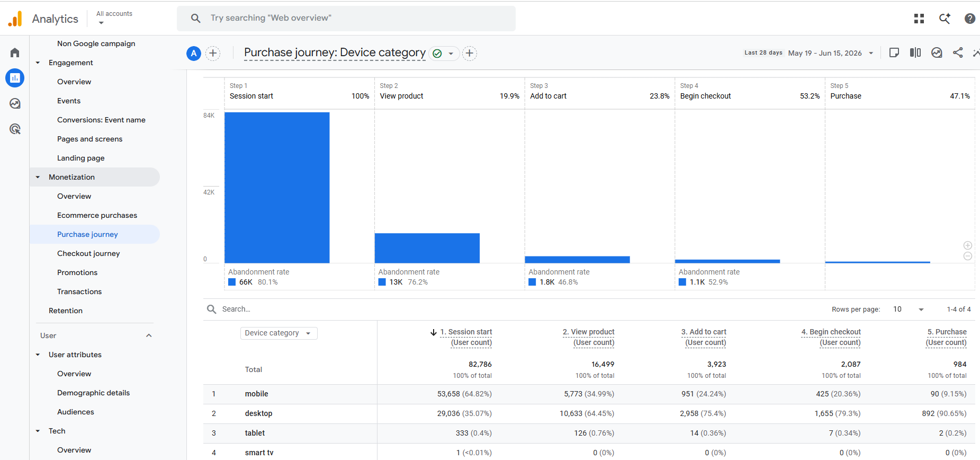Zoom out on the funnel chart
The image size is (980, 460).
pyautogui.click(x=968, y=256)
